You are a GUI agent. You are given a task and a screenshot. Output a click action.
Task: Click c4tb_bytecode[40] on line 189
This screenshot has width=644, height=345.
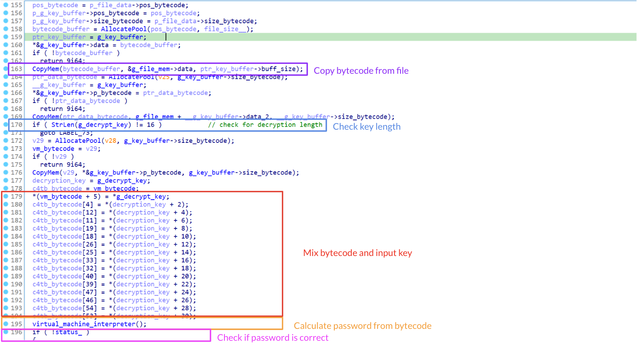click(x=64, y=276)
